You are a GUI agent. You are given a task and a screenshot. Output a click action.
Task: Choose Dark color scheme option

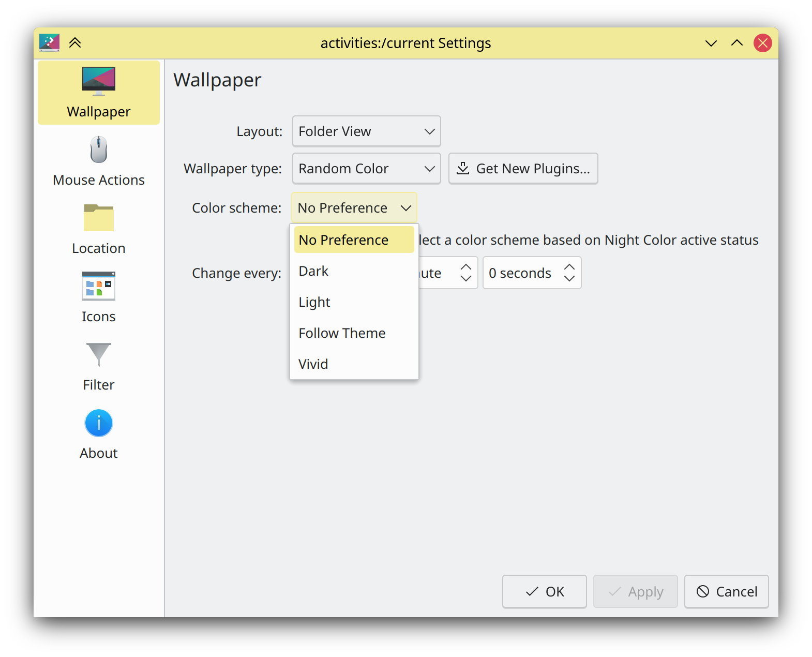354,271
